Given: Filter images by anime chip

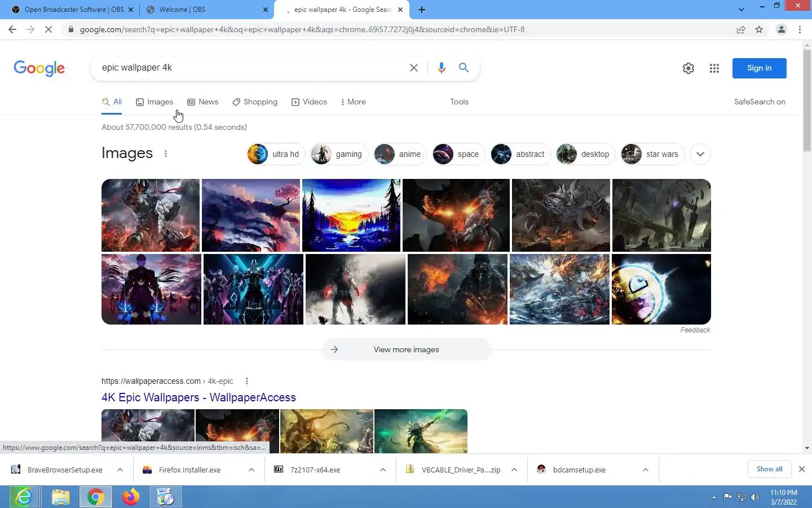Looking at the screenshot, I should point(400,154).
